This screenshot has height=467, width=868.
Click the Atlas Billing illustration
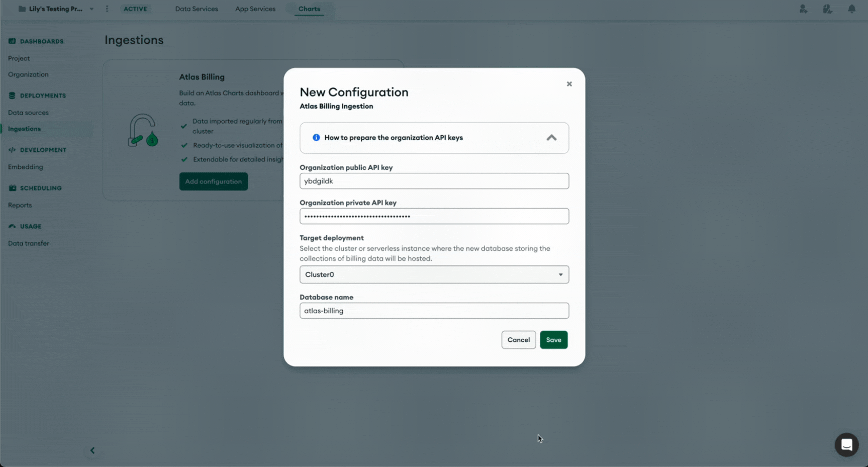point(143,130)
